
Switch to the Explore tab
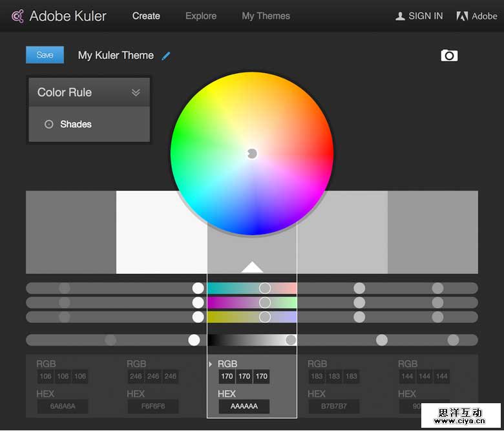coord(201,16)
